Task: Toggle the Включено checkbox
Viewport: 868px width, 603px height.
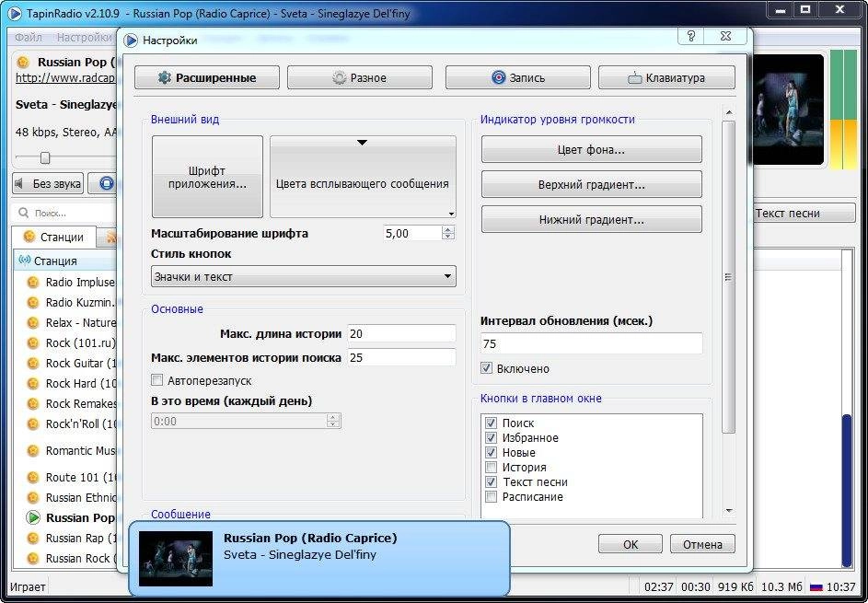Action: click(487, 368)
